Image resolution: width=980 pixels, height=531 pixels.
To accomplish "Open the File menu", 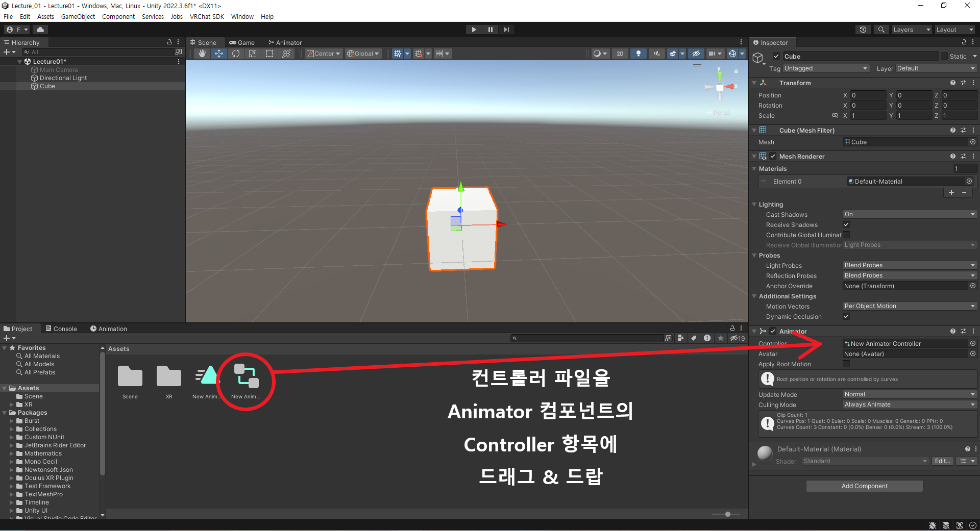I will click(8, 16).
